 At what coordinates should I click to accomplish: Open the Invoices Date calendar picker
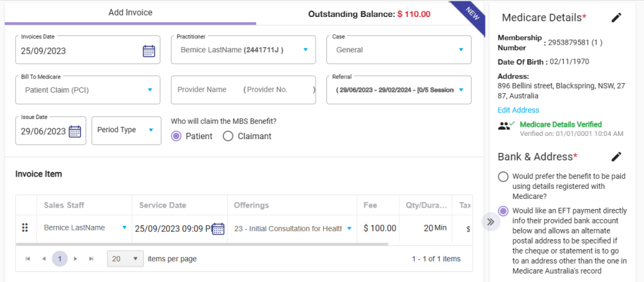148,51
